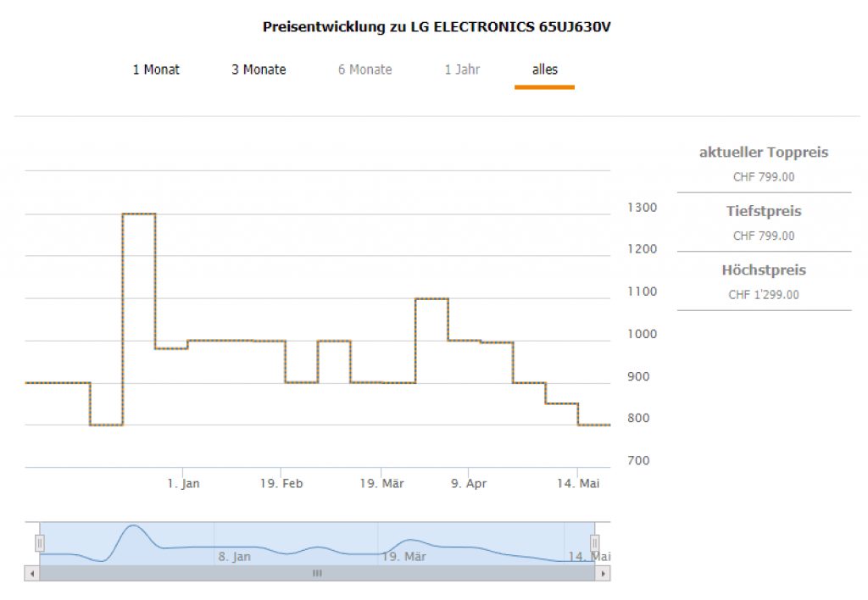Show the full history with alles
This screenshot has height=600, width=868.
(x=544, y=69)
